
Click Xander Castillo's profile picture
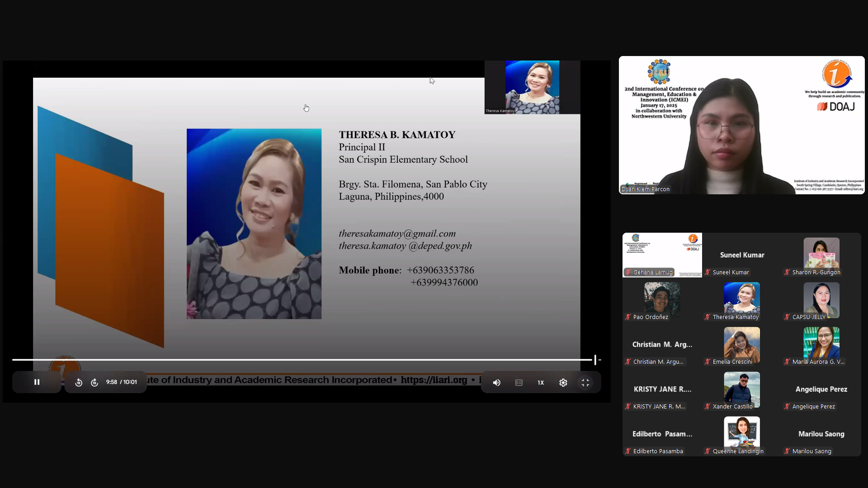tap(741, 388)
